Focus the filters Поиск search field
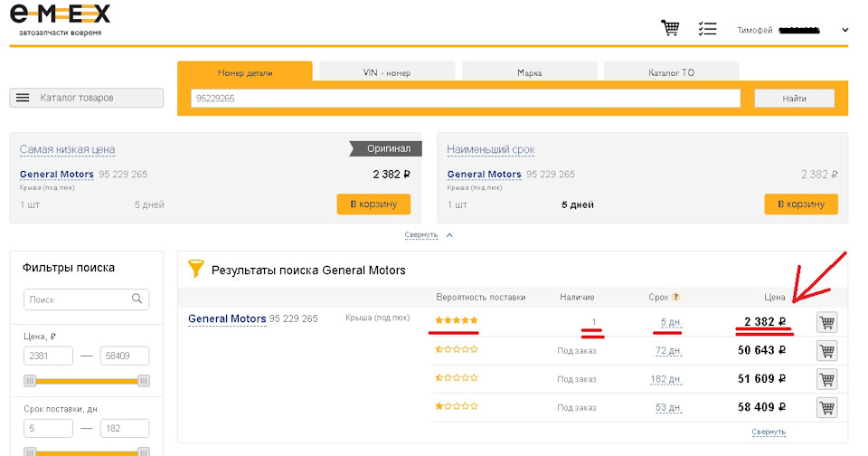The image size is (868, 456). coord(87,299)
